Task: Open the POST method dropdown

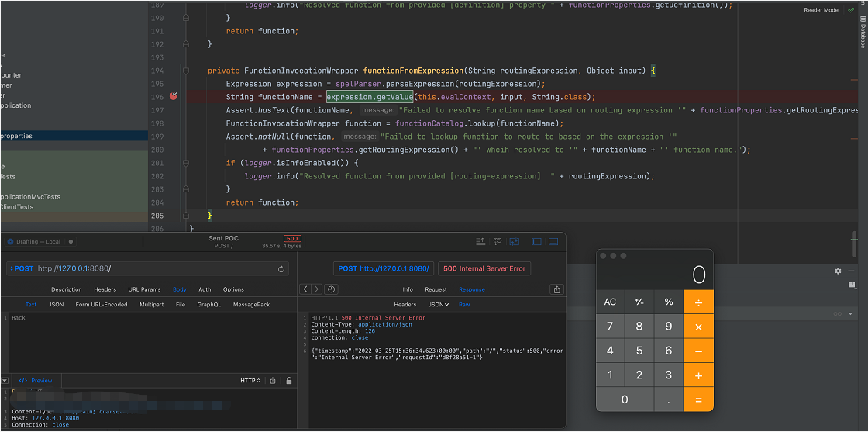Action: point(24,268)
